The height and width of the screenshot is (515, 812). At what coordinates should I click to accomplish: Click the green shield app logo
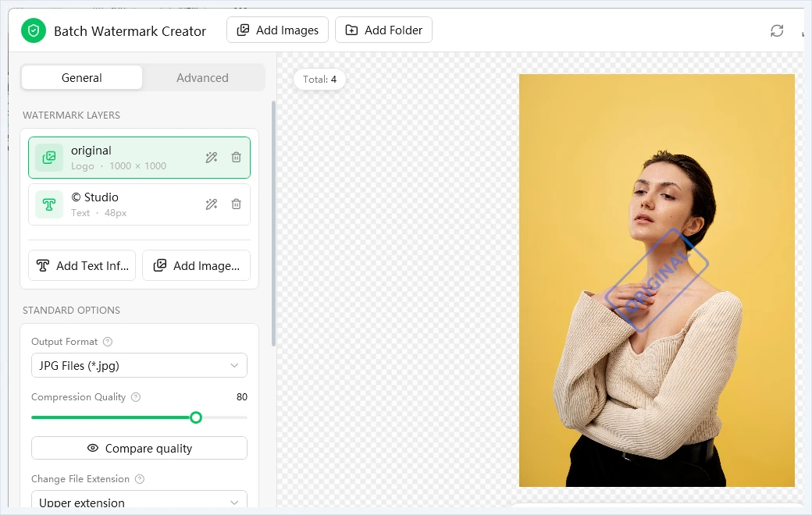click(34, 30)
